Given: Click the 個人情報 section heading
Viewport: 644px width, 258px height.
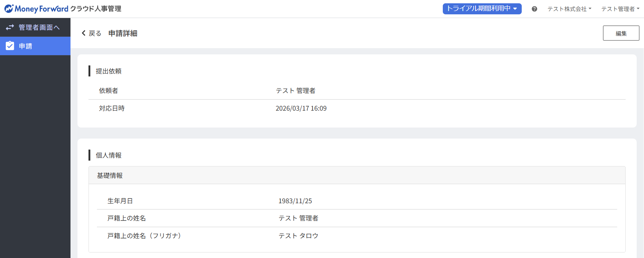Looking at the screenshot, I should [109, 155].
